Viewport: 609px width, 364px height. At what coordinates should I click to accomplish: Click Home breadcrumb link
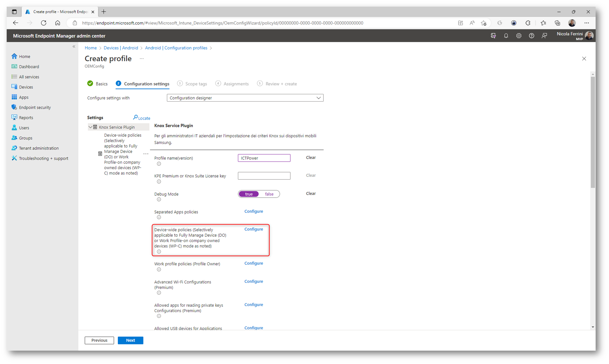tap(91, 48)
